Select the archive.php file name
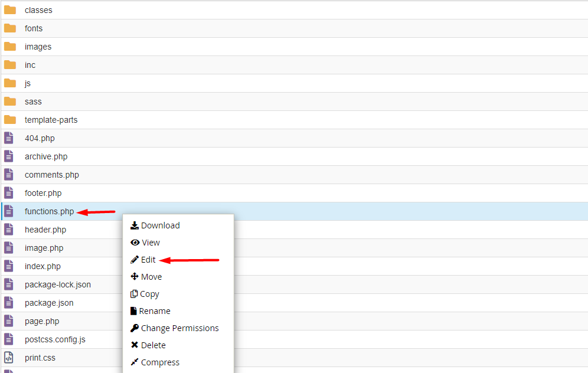The image size is (588, 373). point(46,157)
